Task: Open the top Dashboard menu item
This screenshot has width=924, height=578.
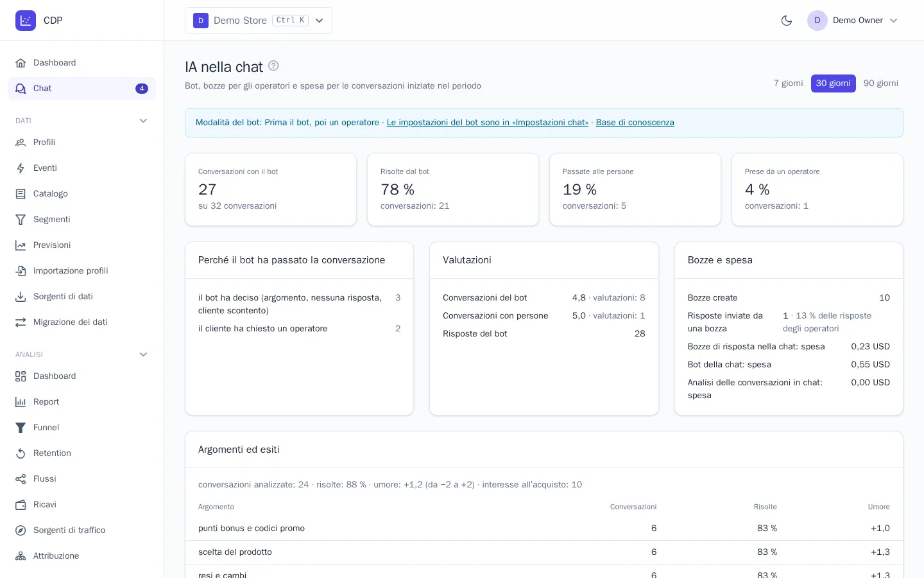Action: click(81, 63)
